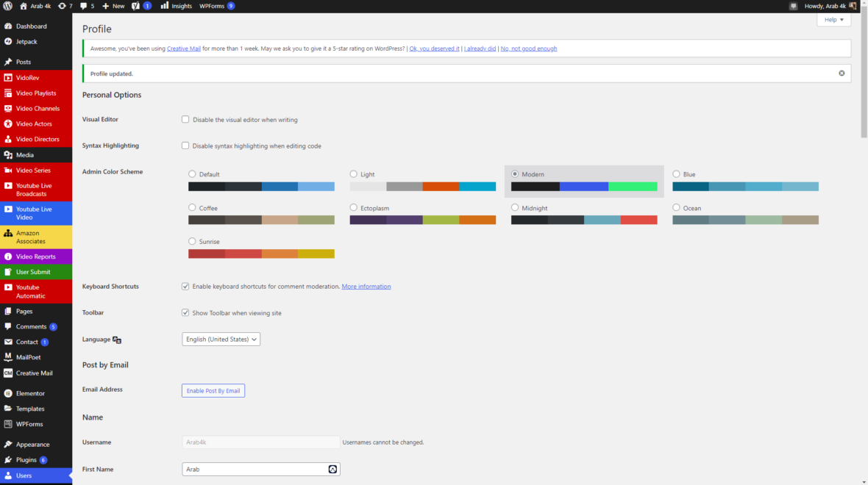Click inside the First Name input field
868x485 pixels.
250,469
